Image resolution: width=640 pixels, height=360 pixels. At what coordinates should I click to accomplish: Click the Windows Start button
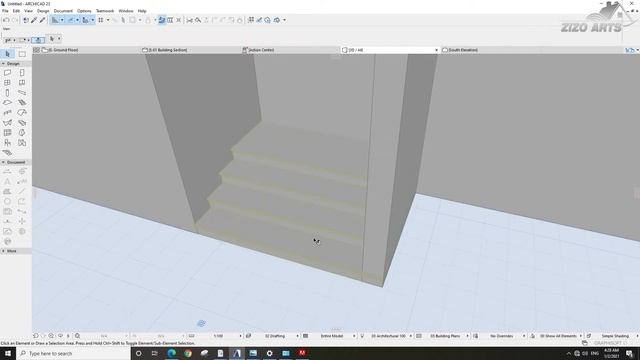coord(7,353)
